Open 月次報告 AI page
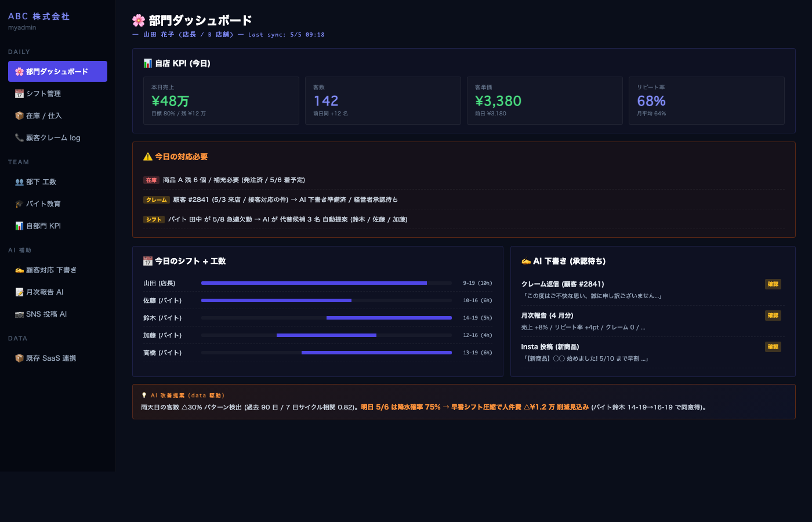 pyautogui.click(x=57, y=292)
